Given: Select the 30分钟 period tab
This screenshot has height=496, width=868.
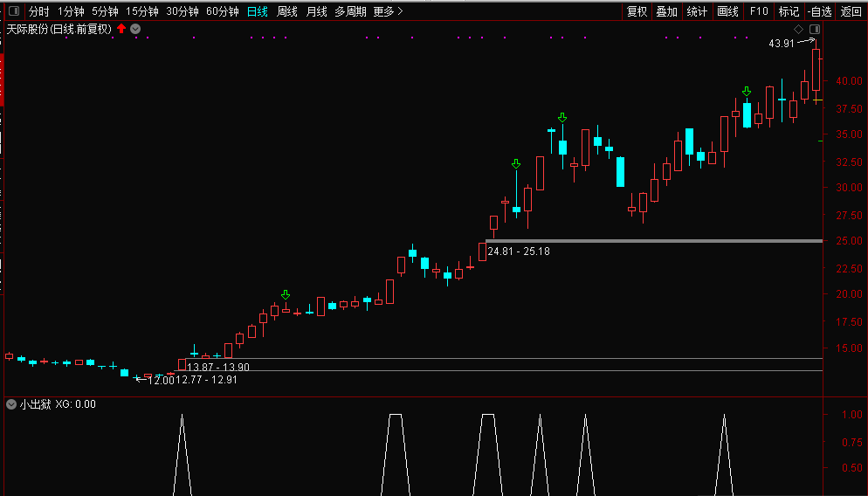Looking at the screenshot, I should 183,11.
